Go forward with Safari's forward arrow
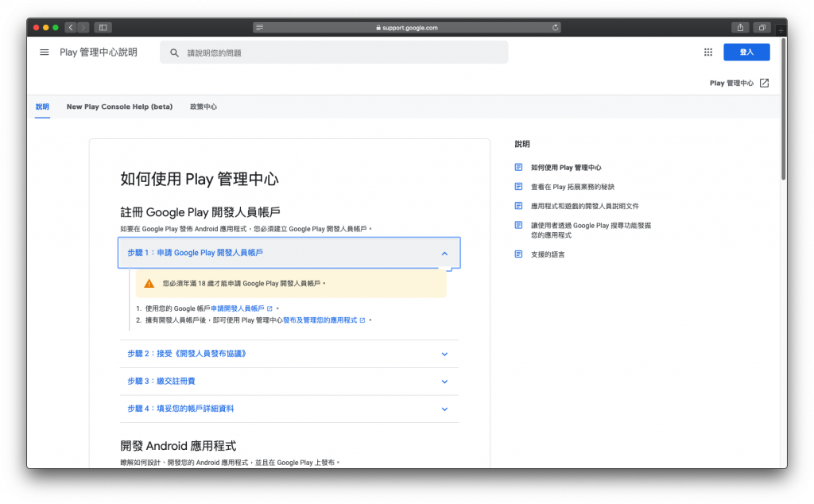The height and width of the screenshot is (504, 814). tap(83, 28)
